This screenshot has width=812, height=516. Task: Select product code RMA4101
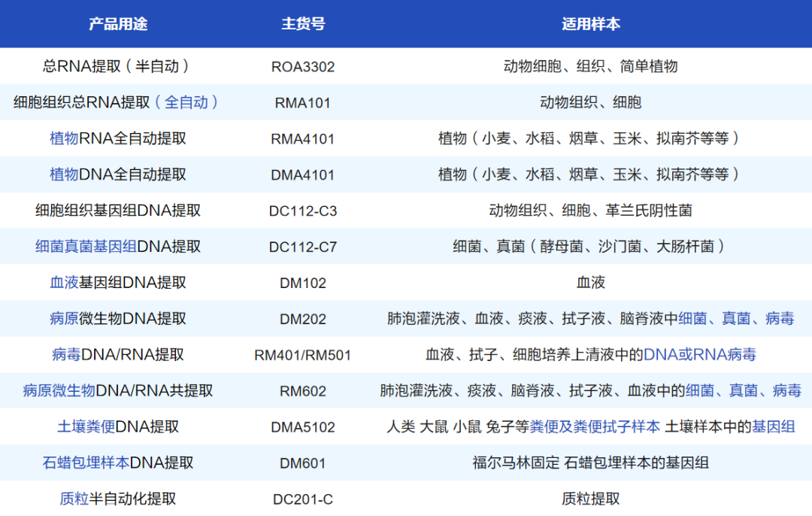point(303,139)
